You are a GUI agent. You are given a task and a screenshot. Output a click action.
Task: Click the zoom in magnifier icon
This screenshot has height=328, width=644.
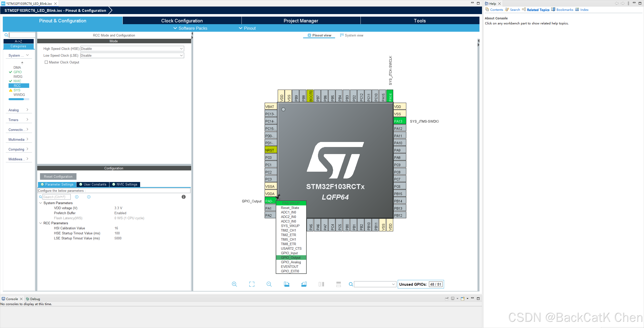coord(234,284)
